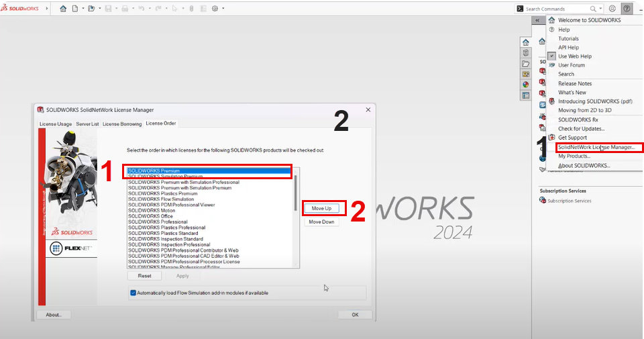Click the Redo icon
Image resolution: width=644 pixels, height=339 pixels.
click(x=158, y=9)
